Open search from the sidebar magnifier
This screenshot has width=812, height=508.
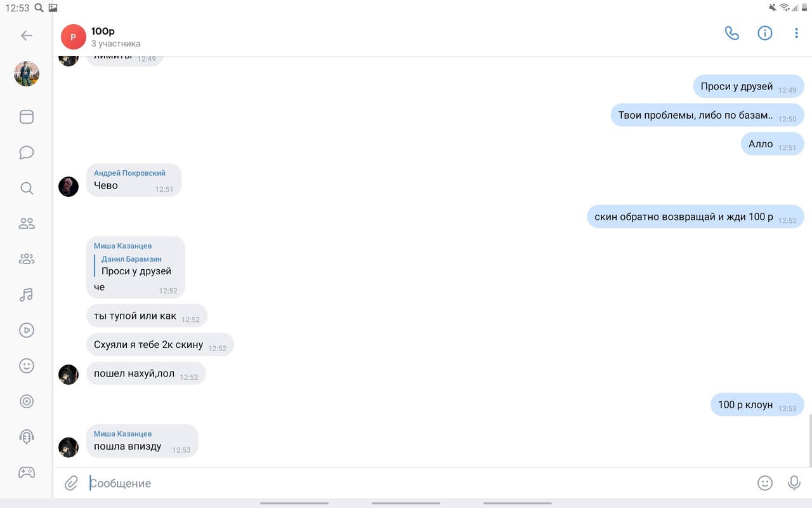[x=27, y=188]
